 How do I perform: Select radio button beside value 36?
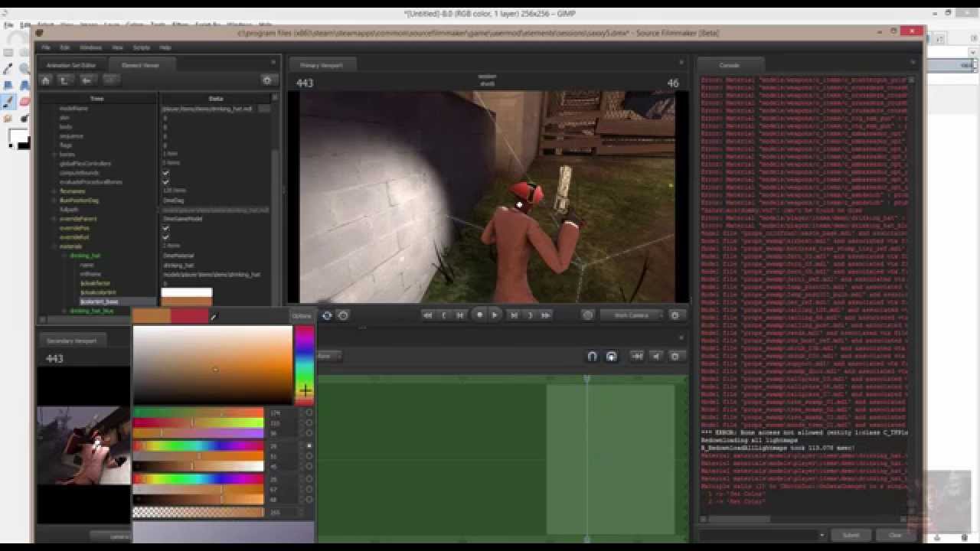(309, 433)
